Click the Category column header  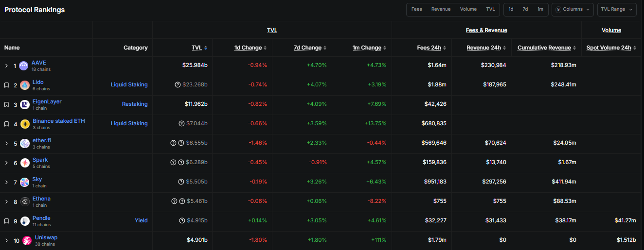(x=136, y=48)
